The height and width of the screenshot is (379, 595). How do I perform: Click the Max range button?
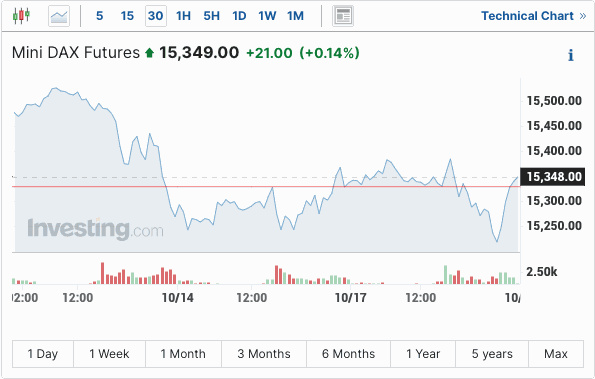coord(556,354)
